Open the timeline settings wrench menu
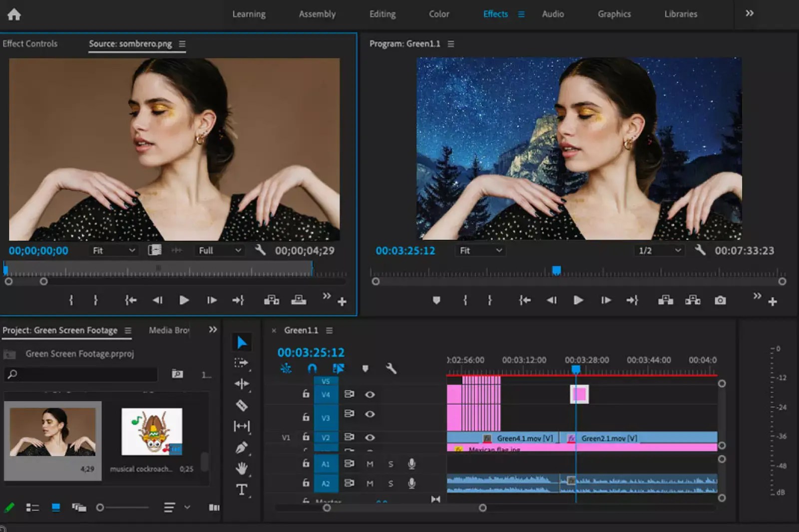Viewport: 799px width, 532px height. pyautogui.click(x=391, y=369)
